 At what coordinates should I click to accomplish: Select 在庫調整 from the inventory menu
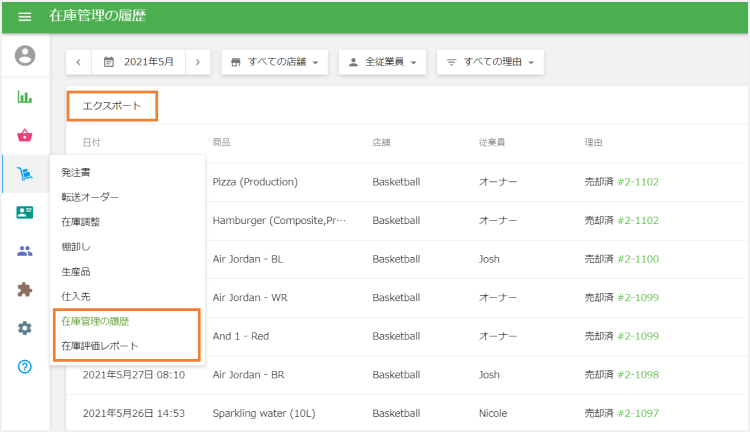coord(80,222)
